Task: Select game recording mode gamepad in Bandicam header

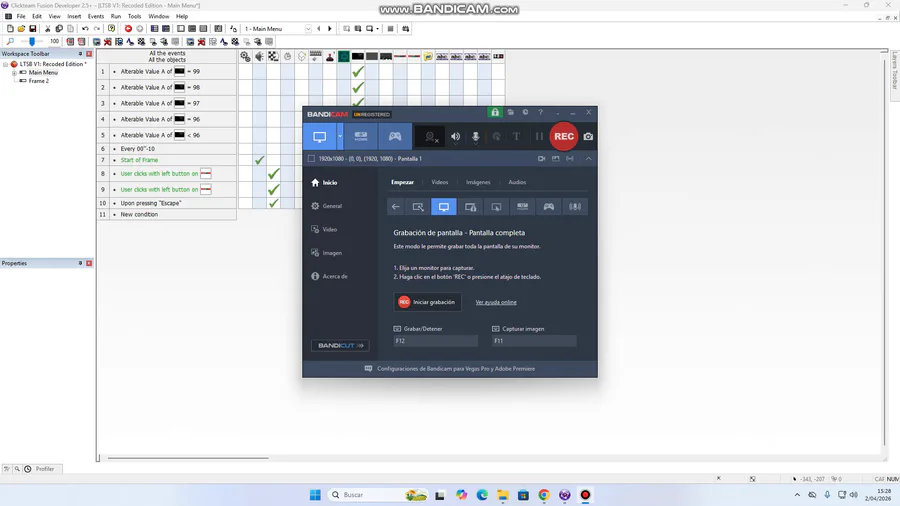Action: click(x=395, y=137)
